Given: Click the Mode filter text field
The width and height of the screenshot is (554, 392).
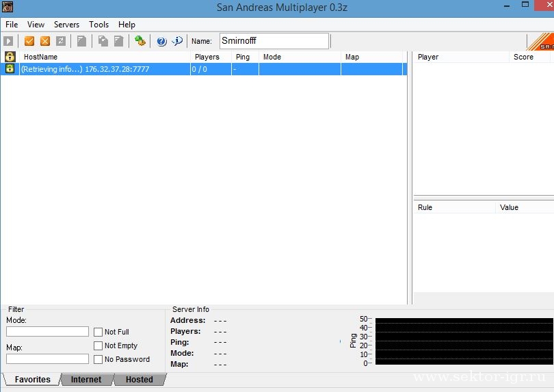Looking at the screenshot, I should (x=47, y=332).
